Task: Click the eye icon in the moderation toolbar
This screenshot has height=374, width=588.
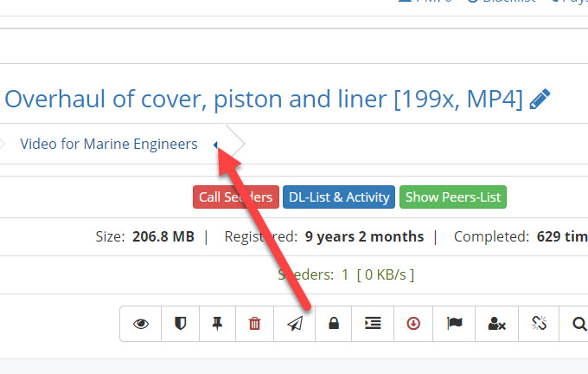Action: point(141,324)
